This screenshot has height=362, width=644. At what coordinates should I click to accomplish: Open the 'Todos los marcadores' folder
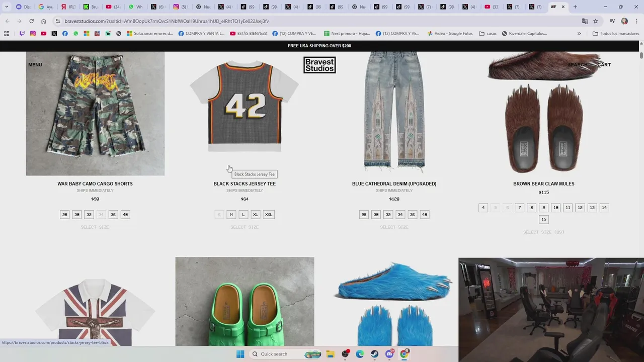click(616, 34)
